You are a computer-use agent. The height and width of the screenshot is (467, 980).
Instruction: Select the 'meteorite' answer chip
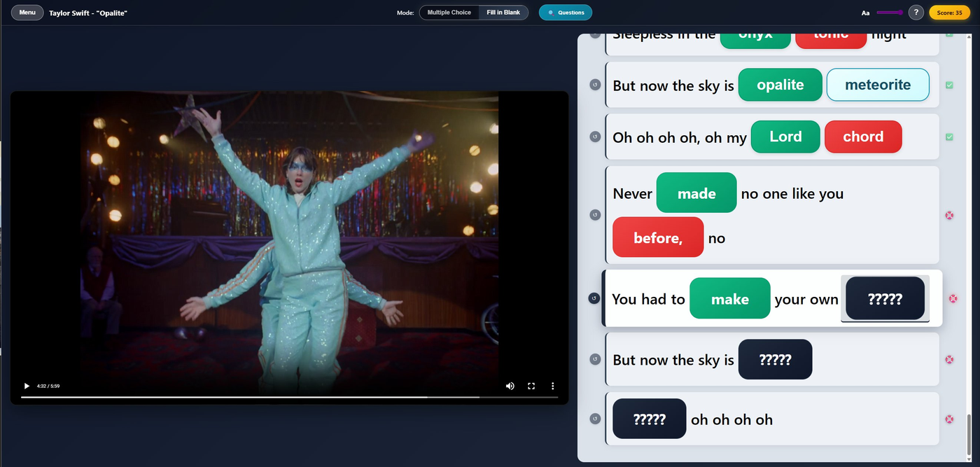tap(878, 85)
